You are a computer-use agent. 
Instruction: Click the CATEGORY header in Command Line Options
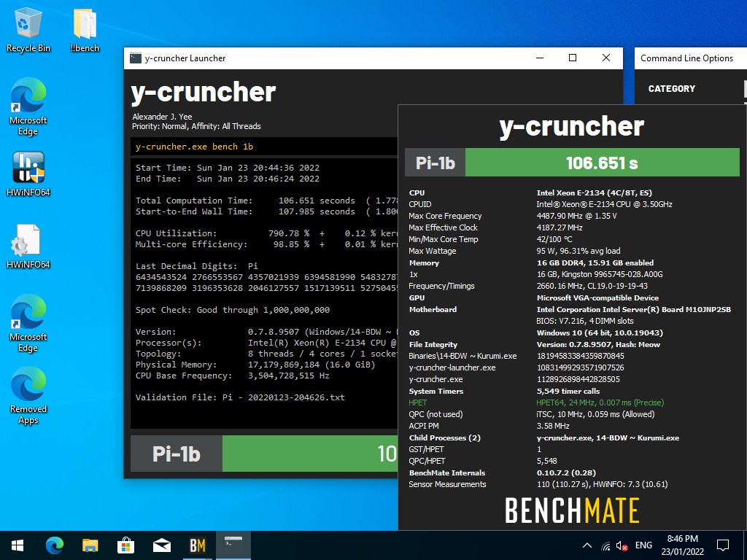tap(671, 88)
